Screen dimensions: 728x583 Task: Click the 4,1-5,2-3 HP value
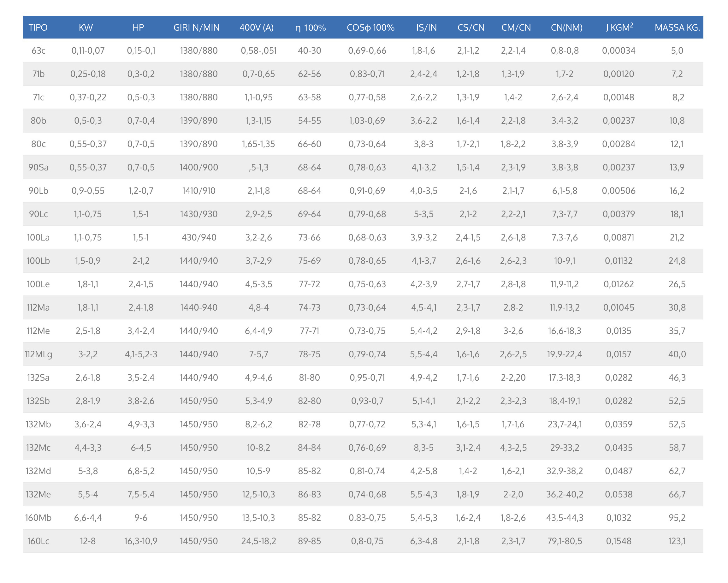click(x=141, y=354)
